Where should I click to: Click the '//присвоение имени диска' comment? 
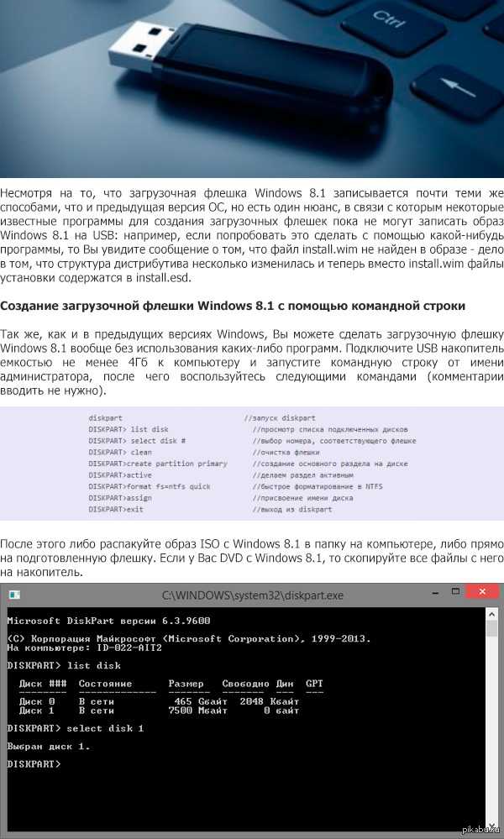(x=303, y=498)
